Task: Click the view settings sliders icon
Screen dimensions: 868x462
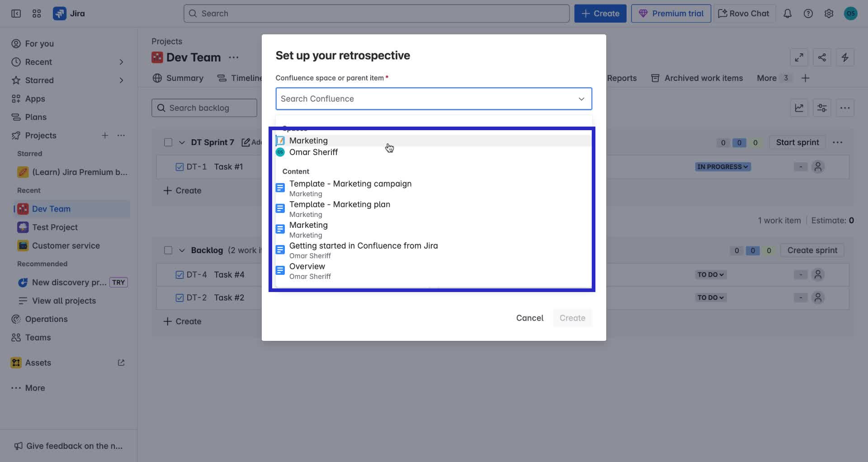Action: (821, 108)
